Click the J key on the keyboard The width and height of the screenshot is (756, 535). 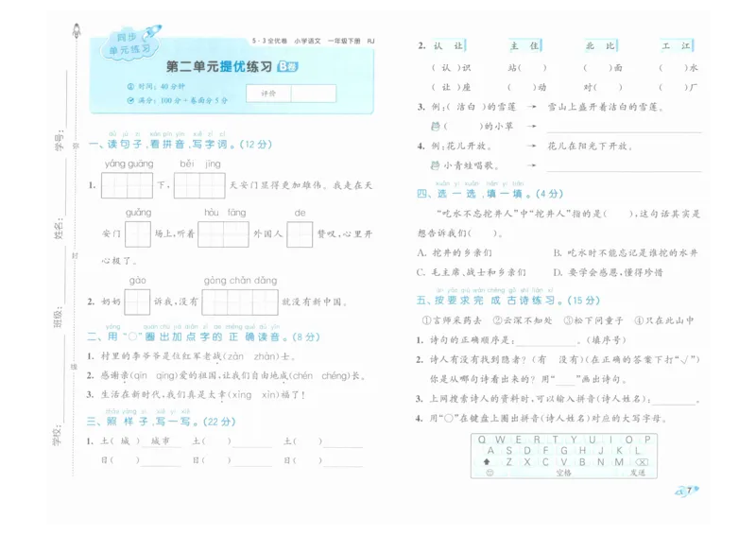click(x=601, y=451)
